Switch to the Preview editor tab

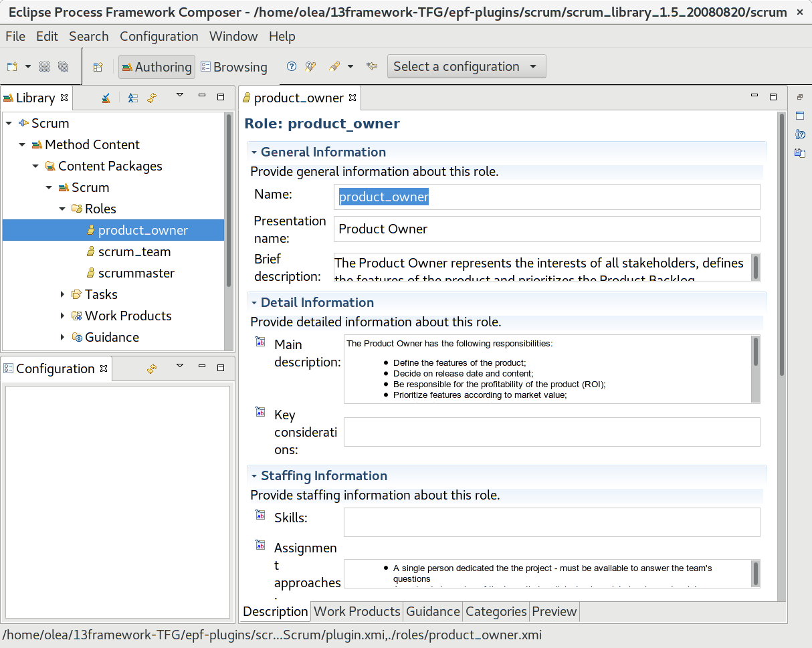[554, 611]
